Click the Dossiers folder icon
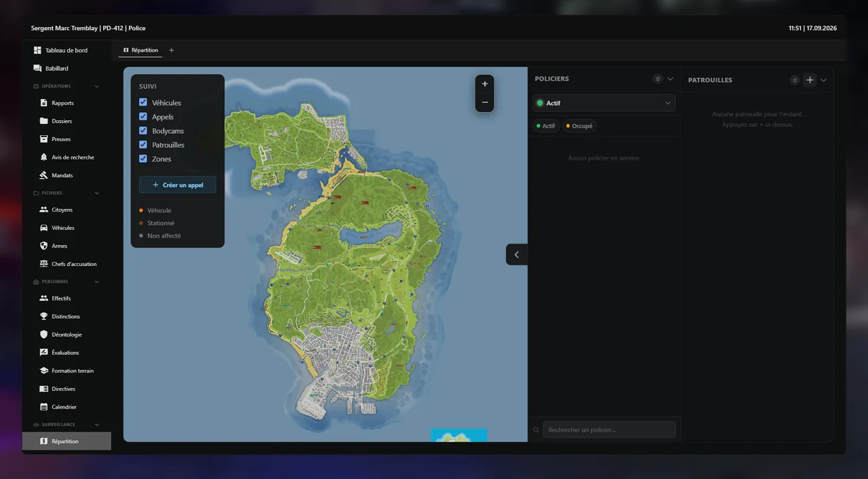Image resolution: width=868 pixels, height=479 pixels. point(44,121)
